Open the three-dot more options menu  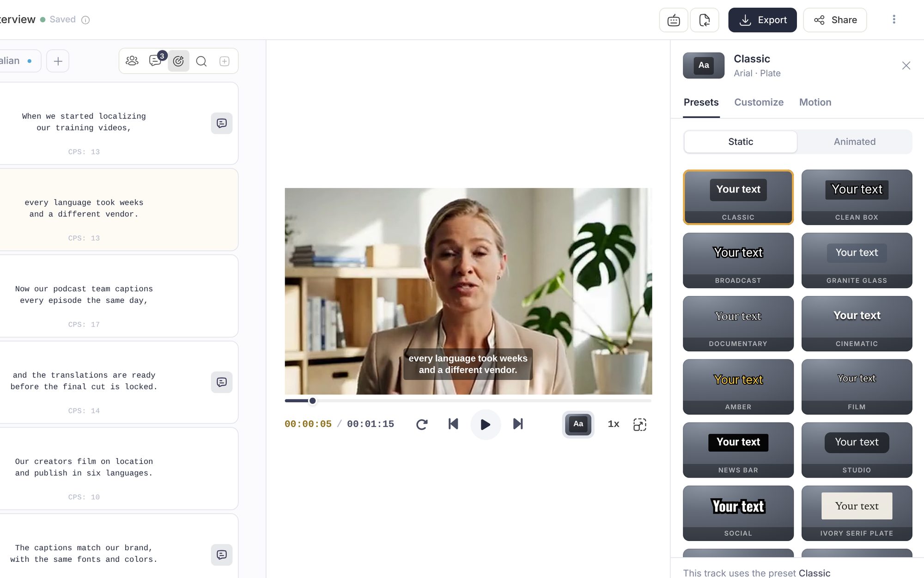894,19
